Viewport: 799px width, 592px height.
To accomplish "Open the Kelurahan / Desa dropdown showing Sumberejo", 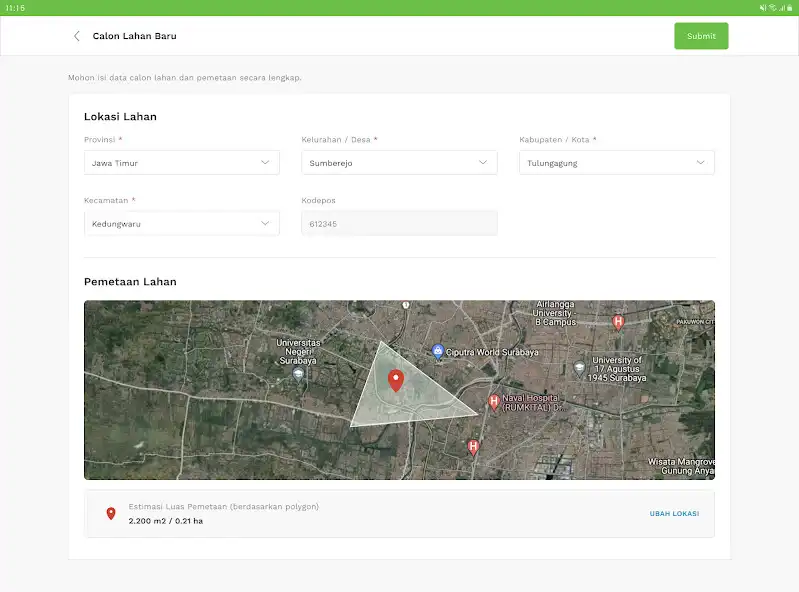I will [399, 163].
